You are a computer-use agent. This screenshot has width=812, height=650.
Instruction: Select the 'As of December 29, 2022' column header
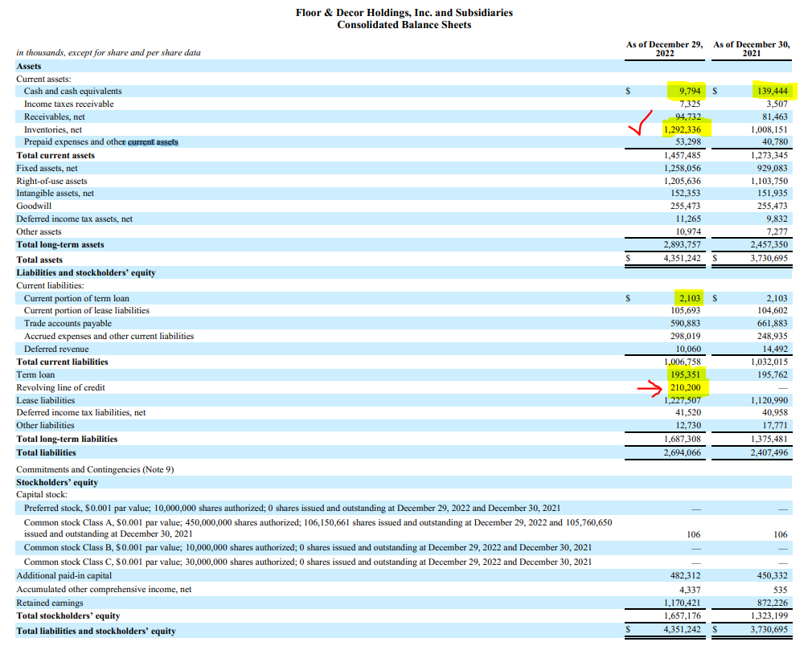tap(664, 49)
